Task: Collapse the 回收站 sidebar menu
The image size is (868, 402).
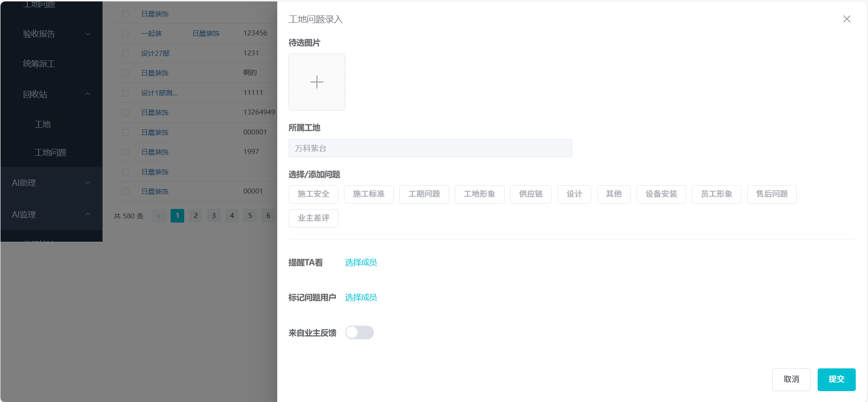Action: click(x=51, y=94)
